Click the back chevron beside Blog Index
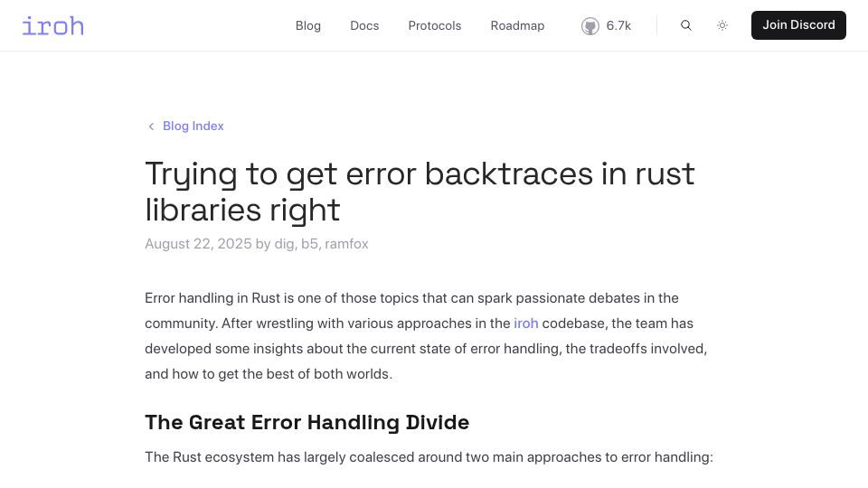 pyautogui.click(x=151, y=127)
